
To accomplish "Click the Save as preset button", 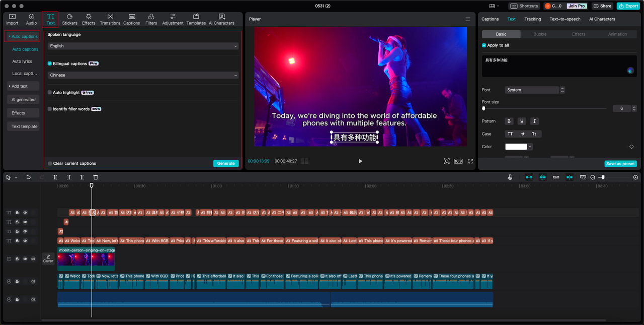I will [620, 164].
